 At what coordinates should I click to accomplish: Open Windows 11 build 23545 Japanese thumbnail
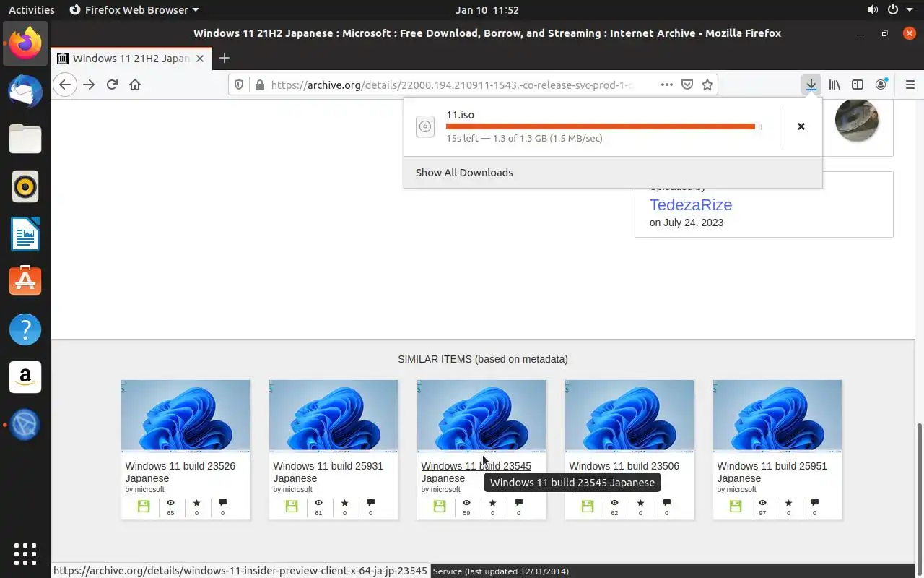tap(481, 415)
